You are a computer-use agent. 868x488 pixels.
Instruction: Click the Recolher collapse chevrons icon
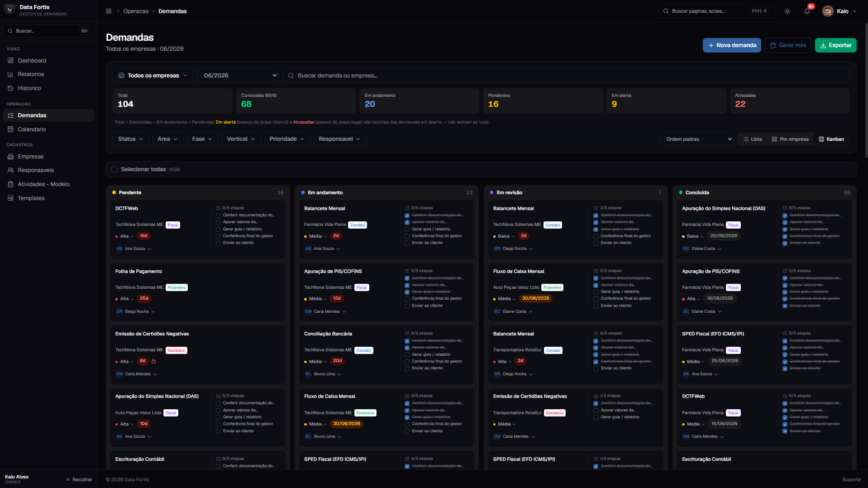point(68,480)
